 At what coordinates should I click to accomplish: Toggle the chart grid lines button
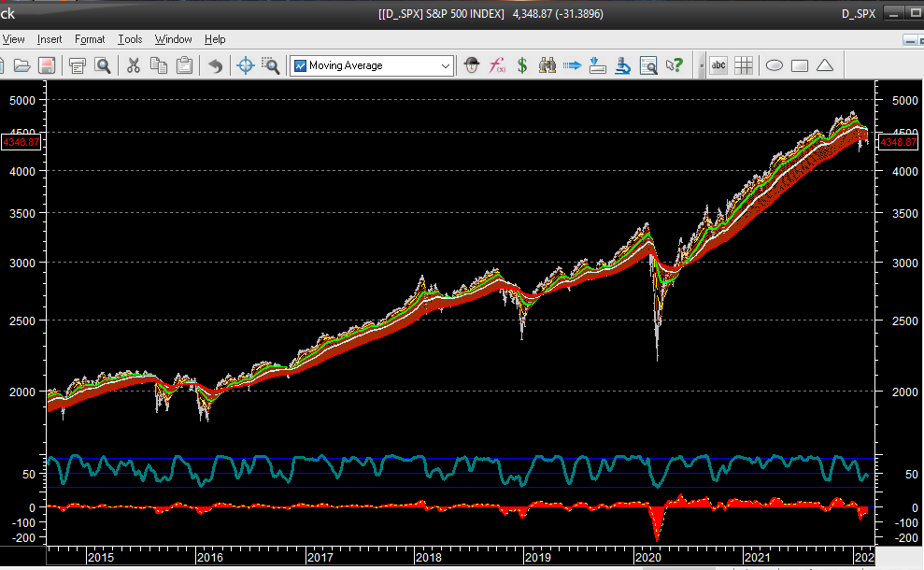click(744, 65)
